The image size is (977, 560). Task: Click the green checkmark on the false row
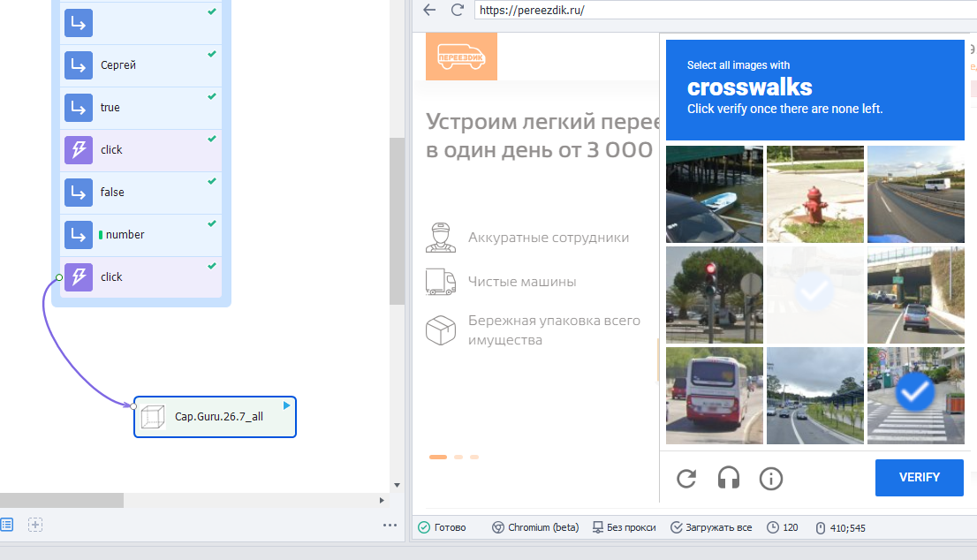[x=212, y=181]
